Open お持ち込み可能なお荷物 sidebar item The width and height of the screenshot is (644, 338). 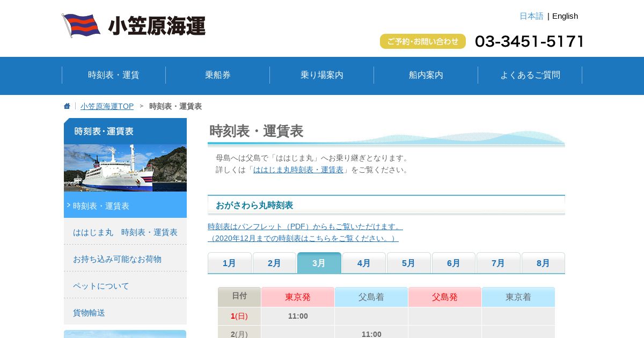point(125,259)
